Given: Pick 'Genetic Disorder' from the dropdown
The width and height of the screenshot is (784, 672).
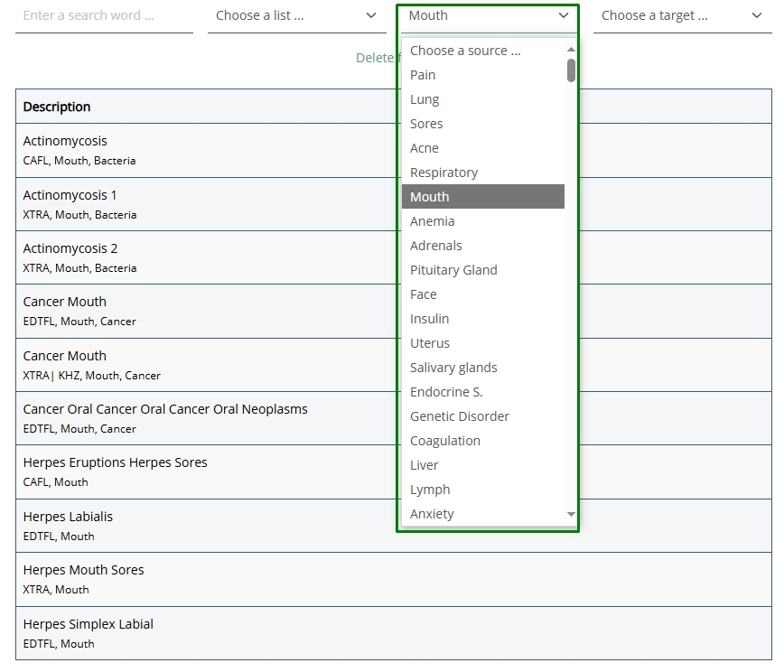Looking at the screenshot, I should (x=460, y=416).
